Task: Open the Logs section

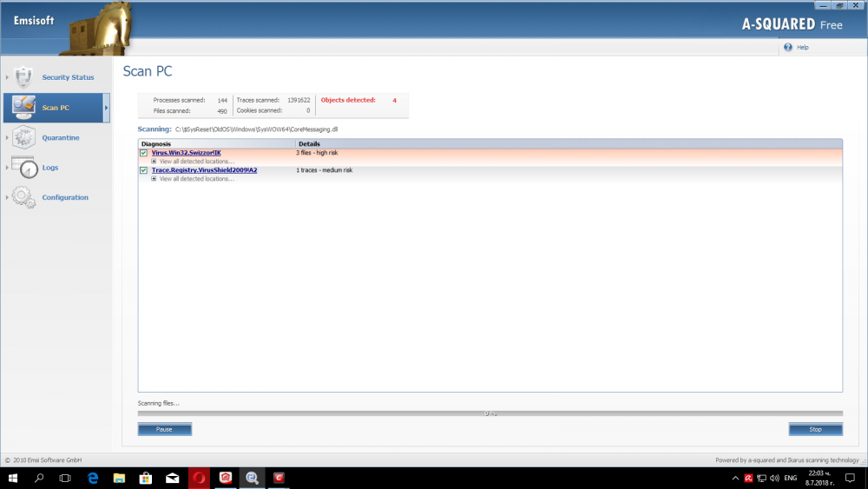Action: tap(49, 168)
